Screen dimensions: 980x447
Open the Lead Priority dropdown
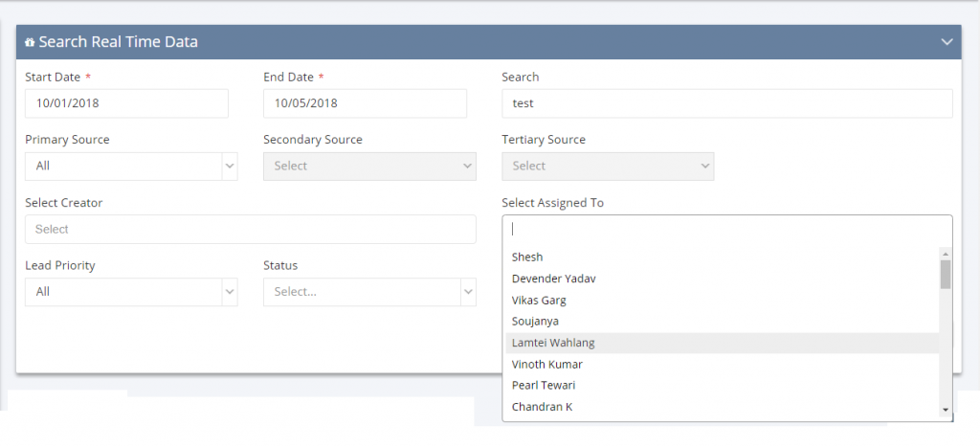[131, 292]
